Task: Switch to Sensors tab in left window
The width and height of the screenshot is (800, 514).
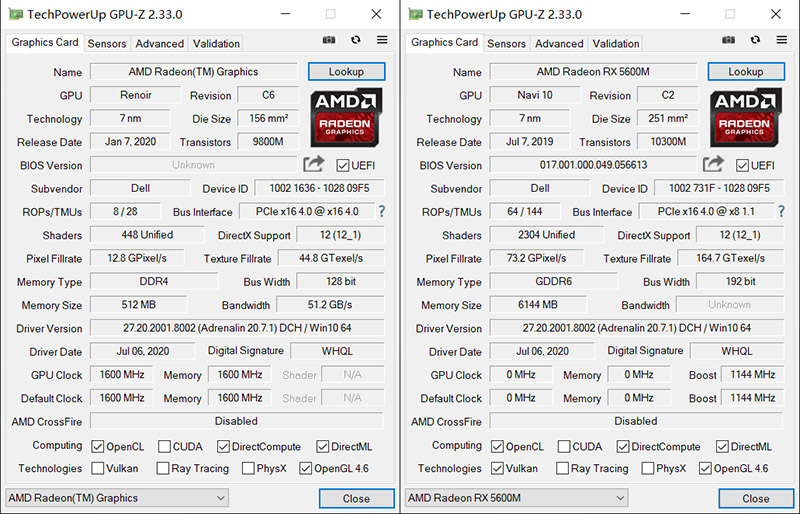Action: point(107,43)
